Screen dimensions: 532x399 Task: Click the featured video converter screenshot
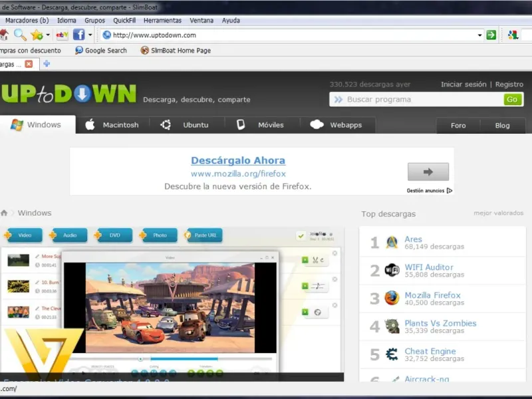(x=172, y=304)
